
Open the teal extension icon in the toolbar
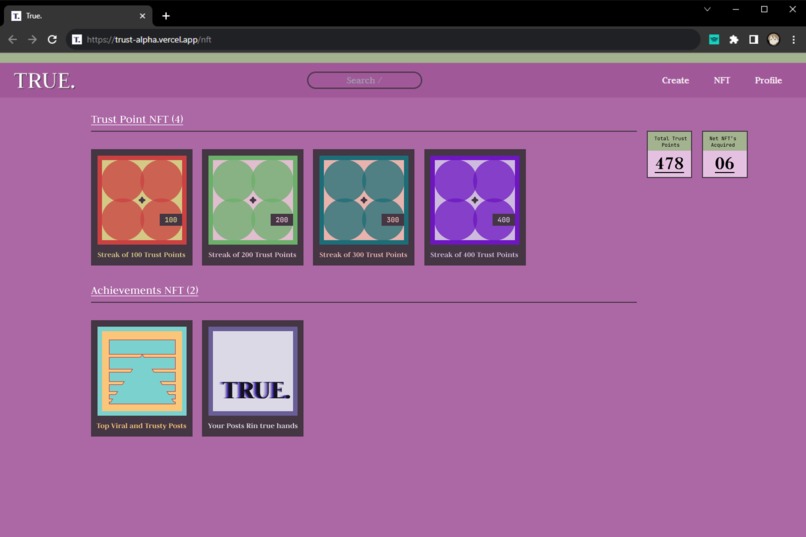[714, 40]
